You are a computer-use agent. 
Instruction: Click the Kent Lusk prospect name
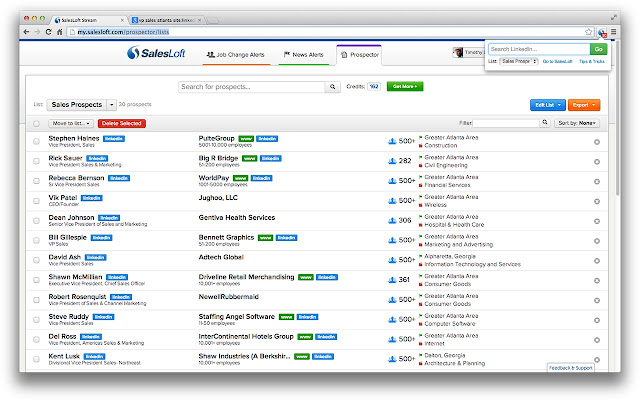(64, 356)
